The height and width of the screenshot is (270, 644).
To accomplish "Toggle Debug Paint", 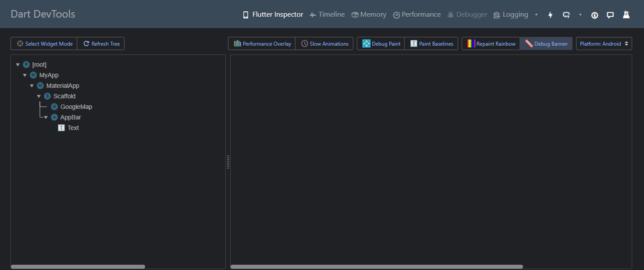I will 381,43.
